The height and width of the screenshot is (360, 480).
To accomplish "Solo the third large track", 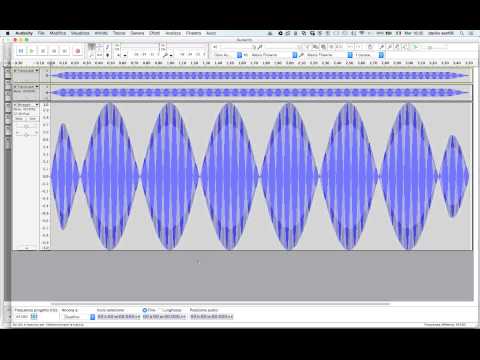I will [32, 119].
